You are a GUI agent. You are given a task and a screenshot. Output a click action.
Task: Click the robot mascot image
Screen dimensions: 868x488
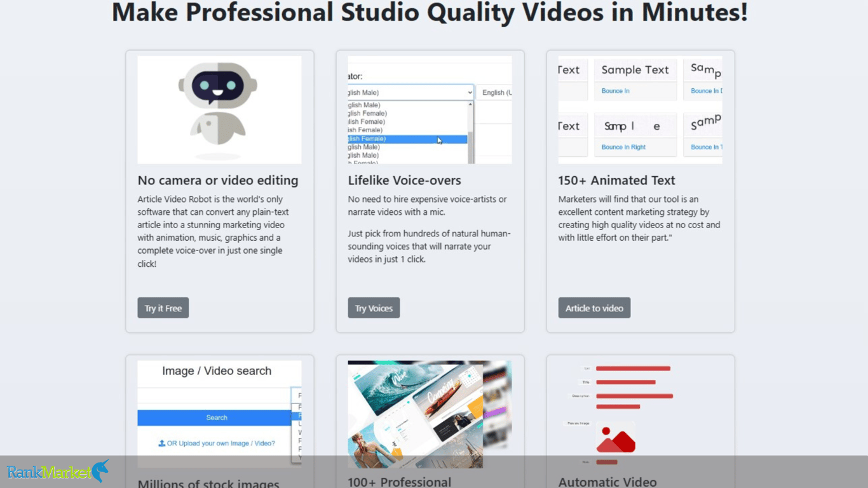click(x=219, y=110)
